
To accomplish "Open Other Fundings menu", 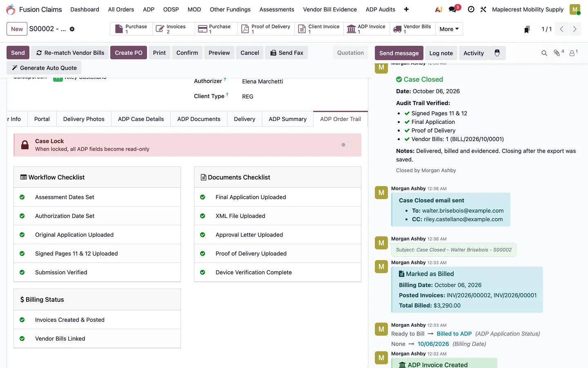I will pos(230,9).
